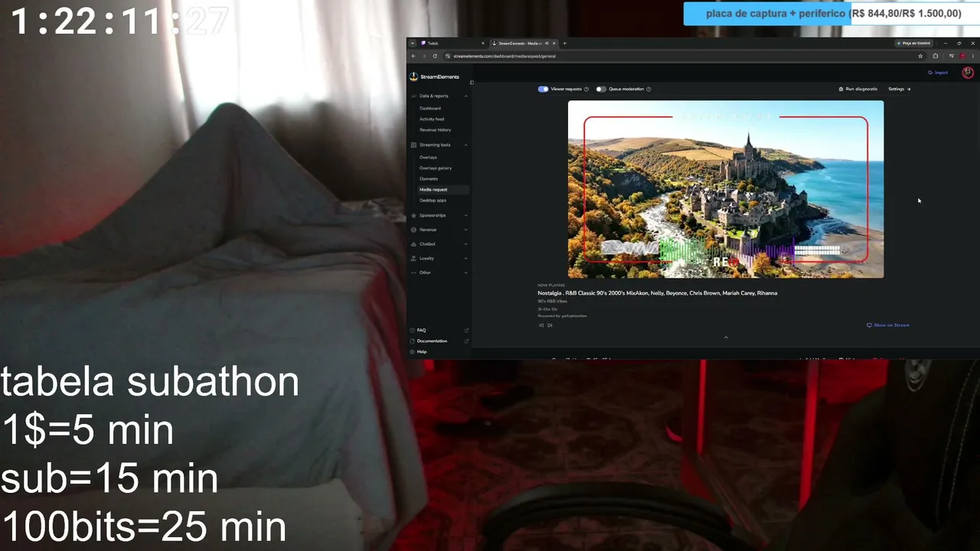Click the Import button
The height and width of the screenshot is (551, 980).
click(938, 73)
